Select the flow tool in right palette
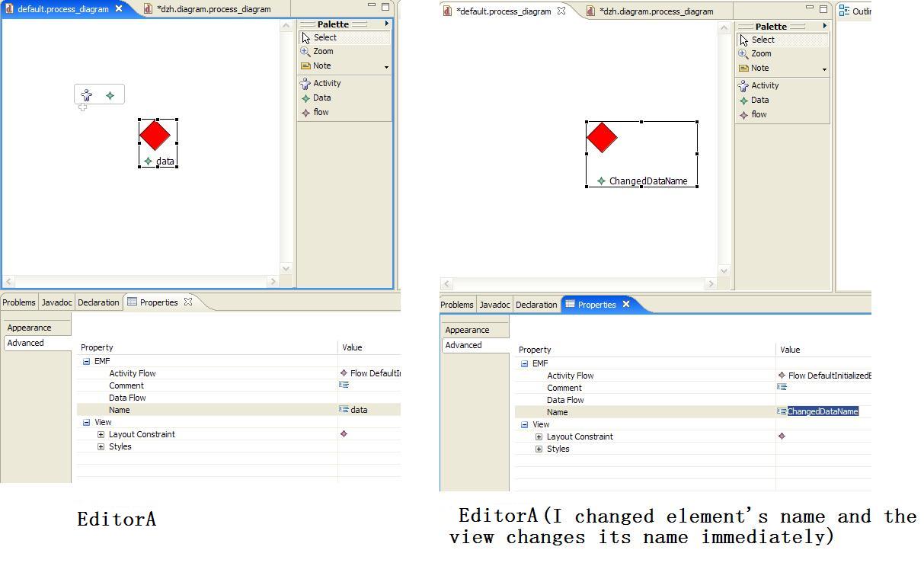924x566 pixels. point(753,115)
